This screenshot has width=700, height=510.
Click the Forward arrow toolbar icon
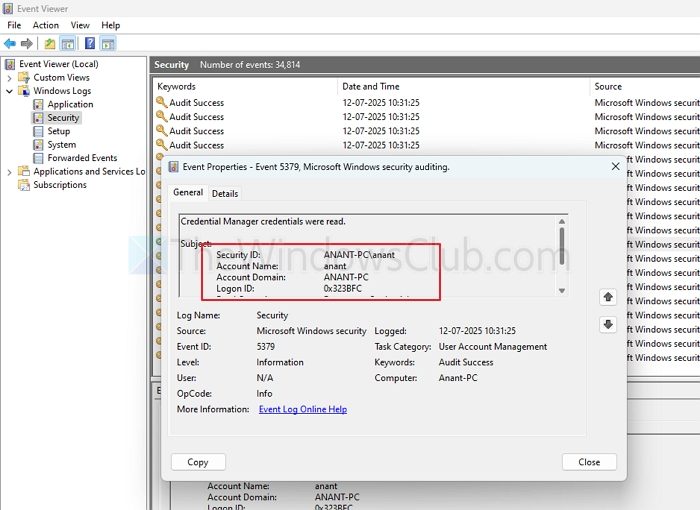[27, 44]
